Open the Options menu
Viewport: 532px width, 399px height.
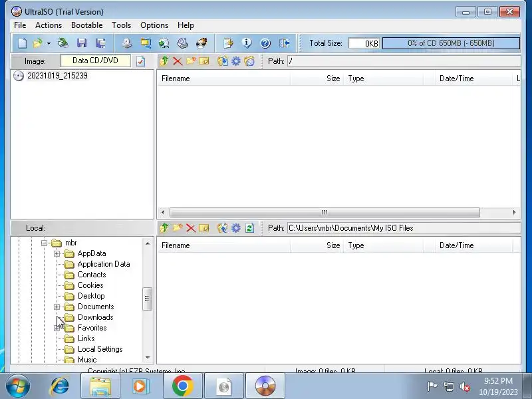(x=154, y=25)
